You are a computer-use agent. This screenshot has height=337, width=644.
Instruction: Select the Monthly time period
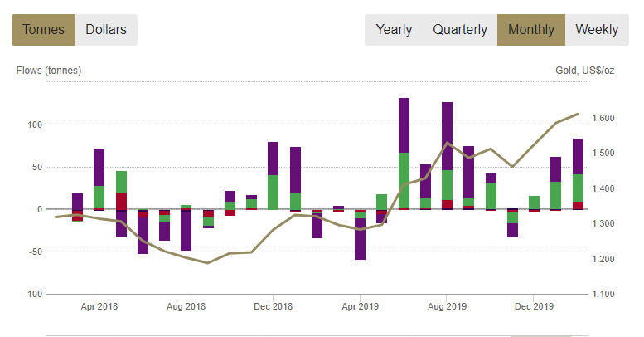click(531, 30)
